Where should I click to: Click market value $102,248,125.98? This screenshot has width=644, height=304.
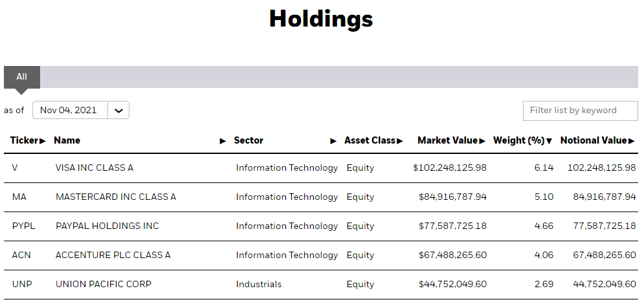450,168
